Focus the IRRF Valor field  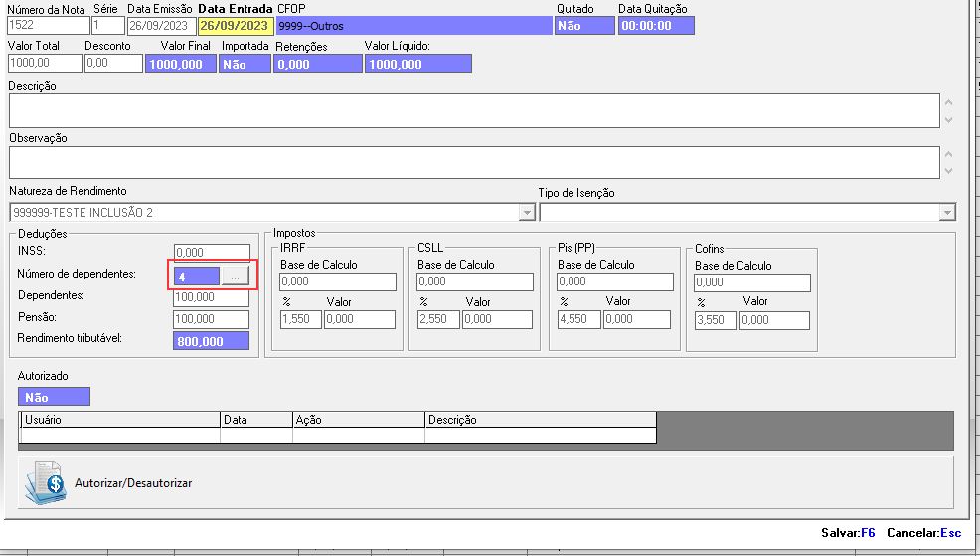pyautogui.click(x=360, y=319)
